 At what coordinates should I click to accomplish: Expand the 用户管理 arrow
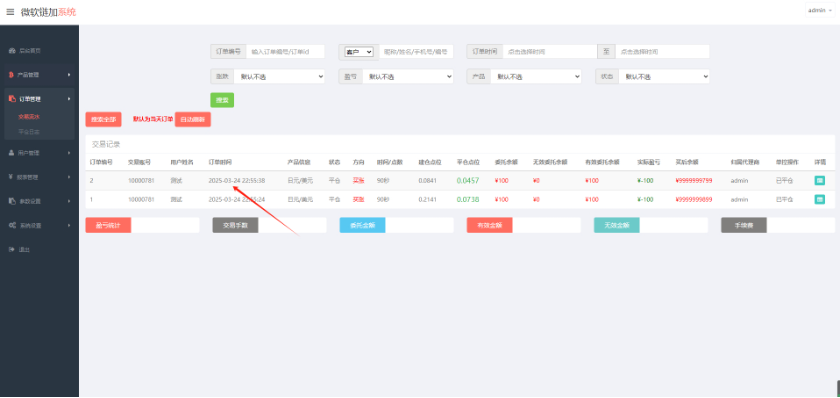(x=69, y=153)
